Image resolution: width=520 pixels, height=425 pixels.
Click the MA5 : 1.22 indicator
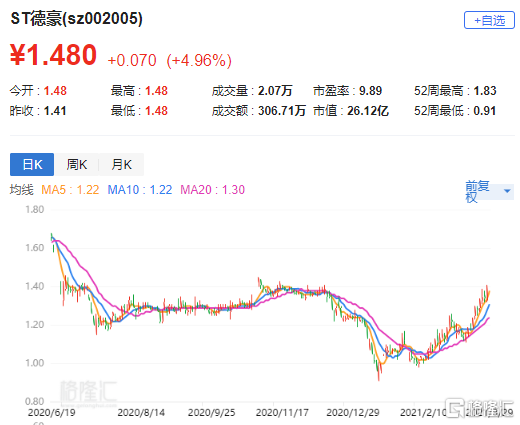click(70, 190)
